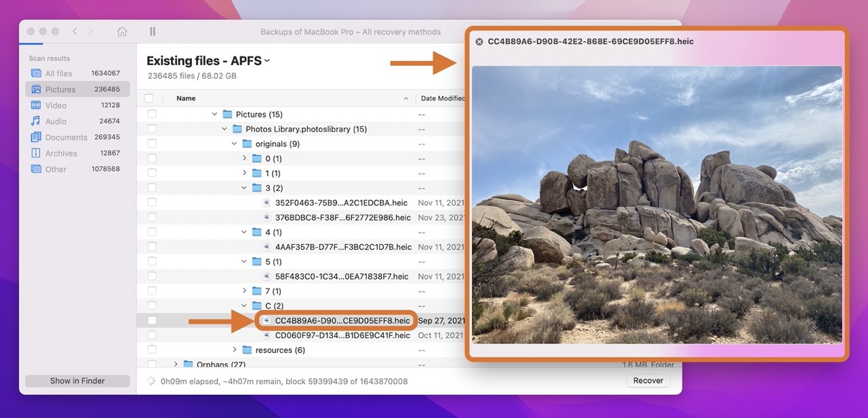
Task: Click the Pictures (15) folder icon
Action: (227, 114)
